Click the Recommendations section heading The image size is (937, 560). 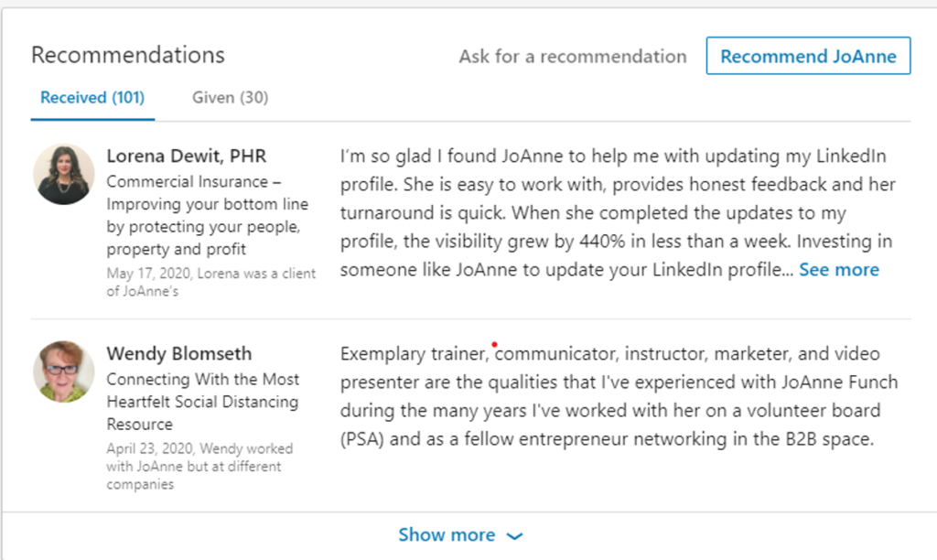[128, 55]
